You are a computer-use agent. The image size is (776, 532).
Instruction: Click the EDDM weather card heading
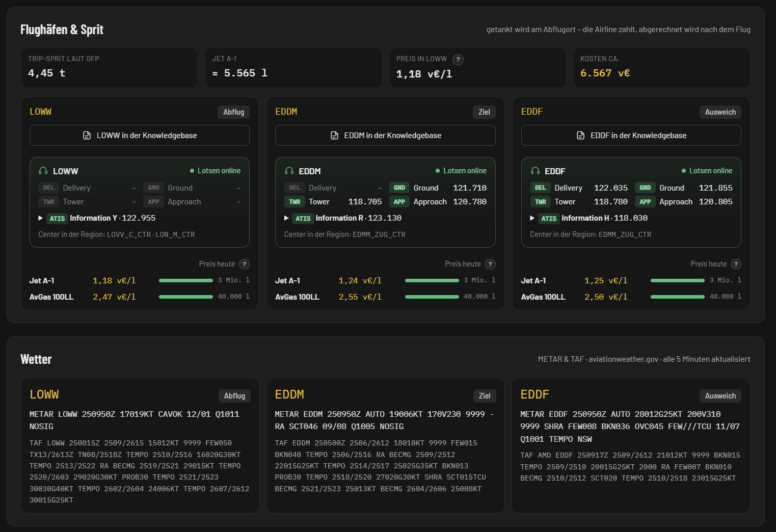(x=289, y=395)
